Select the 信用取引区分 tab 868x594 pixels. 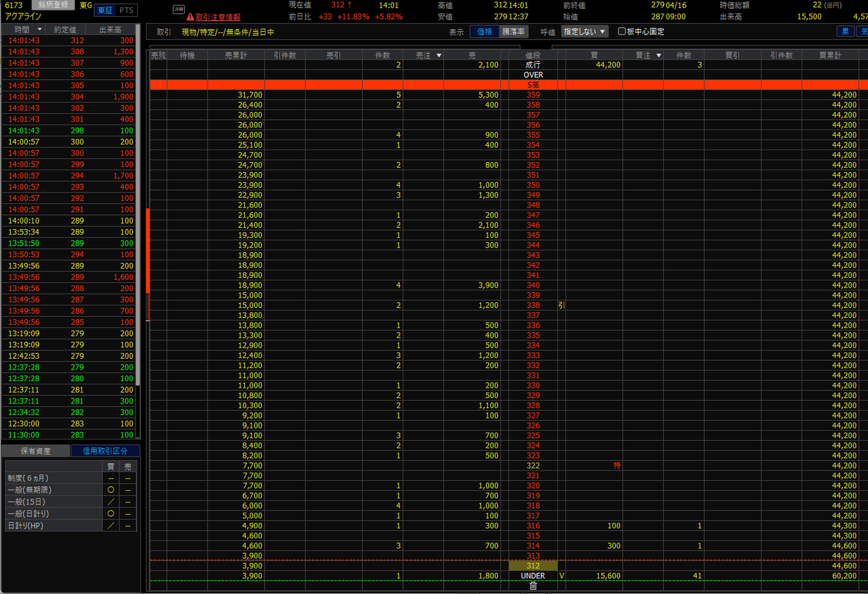[x=105, y=451]
